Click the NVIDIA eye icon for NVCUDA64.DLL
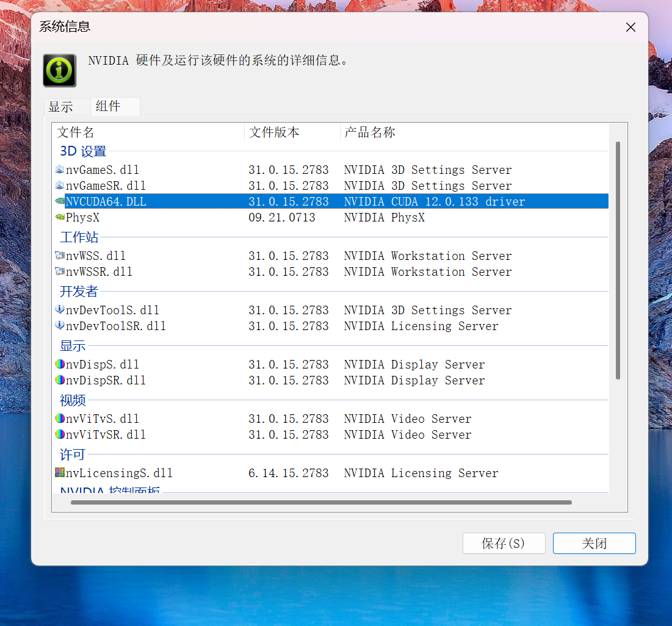672x626 pixels. coord(60,201)
